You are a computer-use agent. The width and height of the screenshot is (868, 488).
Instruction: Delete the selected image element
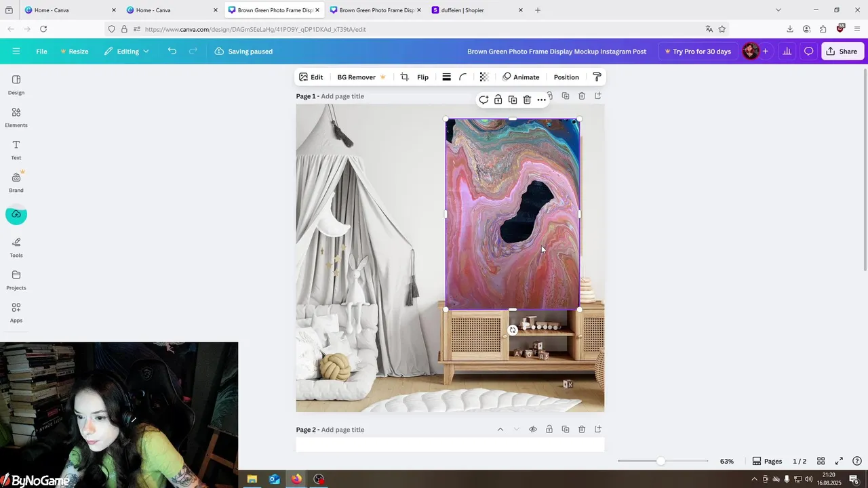527,100
